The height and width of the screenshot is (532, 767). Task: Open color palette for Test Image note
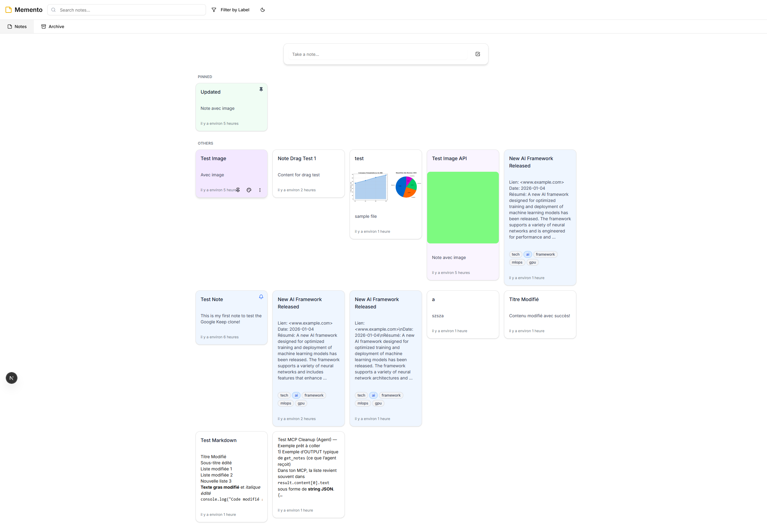(x=249, y=190)
